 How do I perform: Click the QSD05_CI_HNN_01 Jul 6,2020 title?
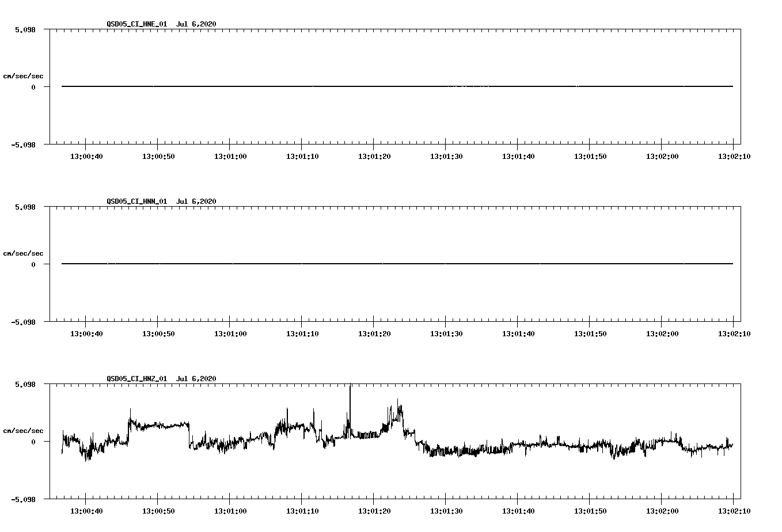point(161,201)
